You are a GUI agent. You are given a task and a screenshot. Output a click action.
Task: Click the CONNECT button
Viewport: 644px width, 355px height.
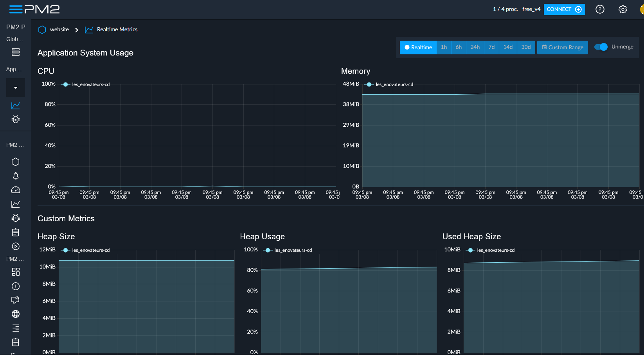tap(564, 9)
